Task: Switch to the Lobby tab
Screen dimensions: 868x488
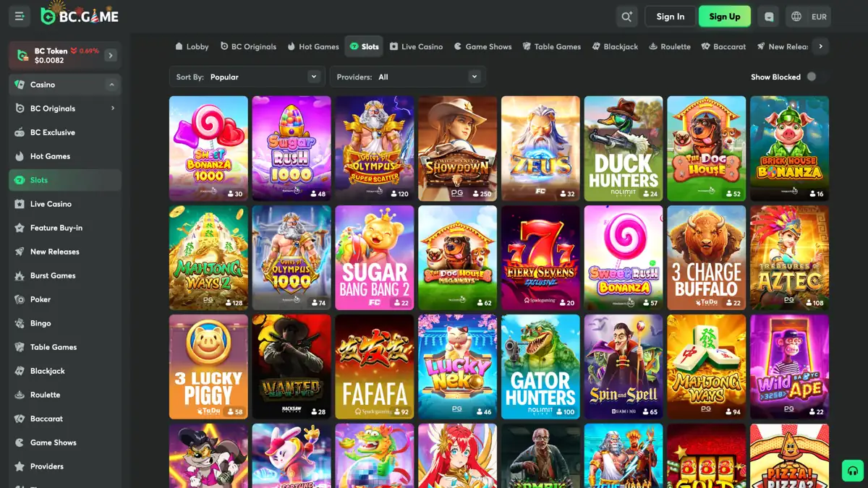Action: 191,46
